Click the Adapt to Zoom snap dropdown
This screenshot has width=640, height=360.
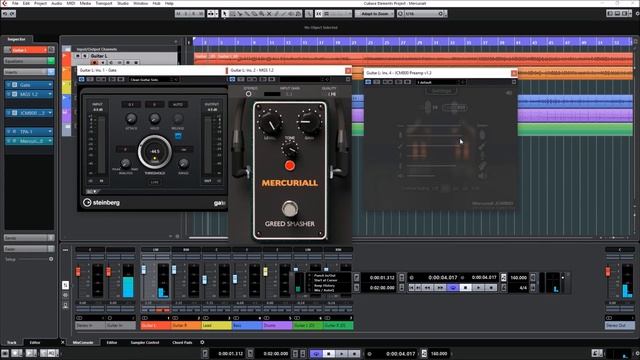374,14
